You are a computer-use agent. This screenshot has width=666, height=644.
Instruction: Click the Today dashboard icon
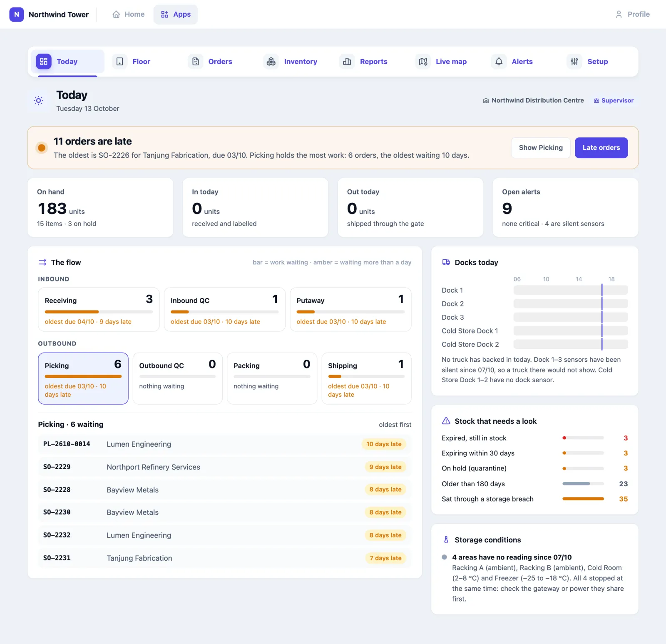[44, 62]
